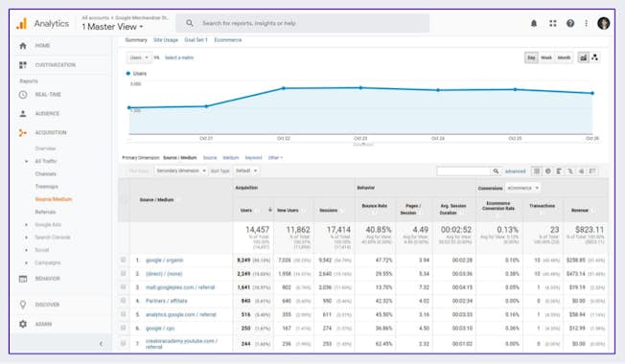
Task: Open the notifications bell icon
Action: point(534,24)
